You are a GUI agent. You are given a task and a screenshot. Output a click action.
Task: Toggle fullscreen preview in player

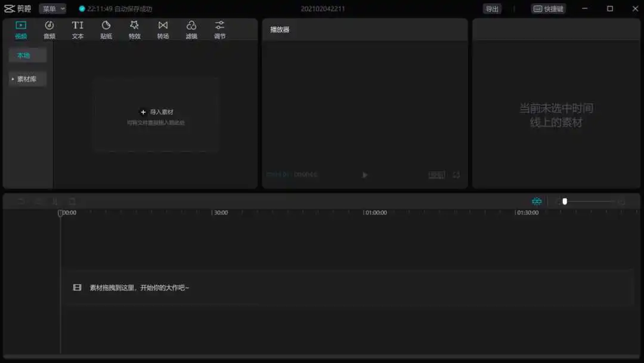(456, 175)
